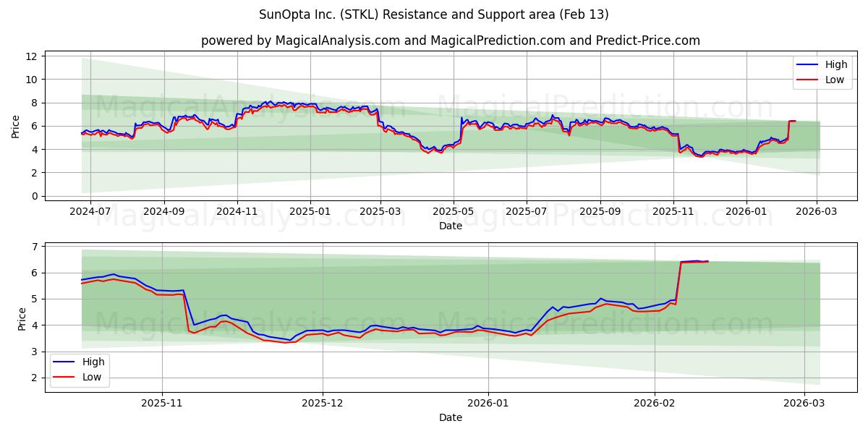Click 'High' in the lower chart's legend
The image size is (868, 434).
93,362
